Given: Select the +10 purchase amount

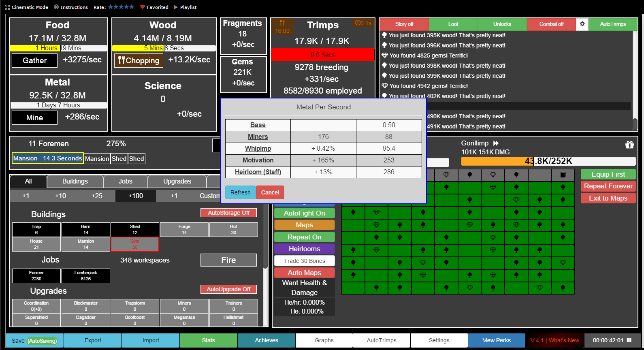Looking at the screenshot, I should pyautogui.click(x=61, y=196).
